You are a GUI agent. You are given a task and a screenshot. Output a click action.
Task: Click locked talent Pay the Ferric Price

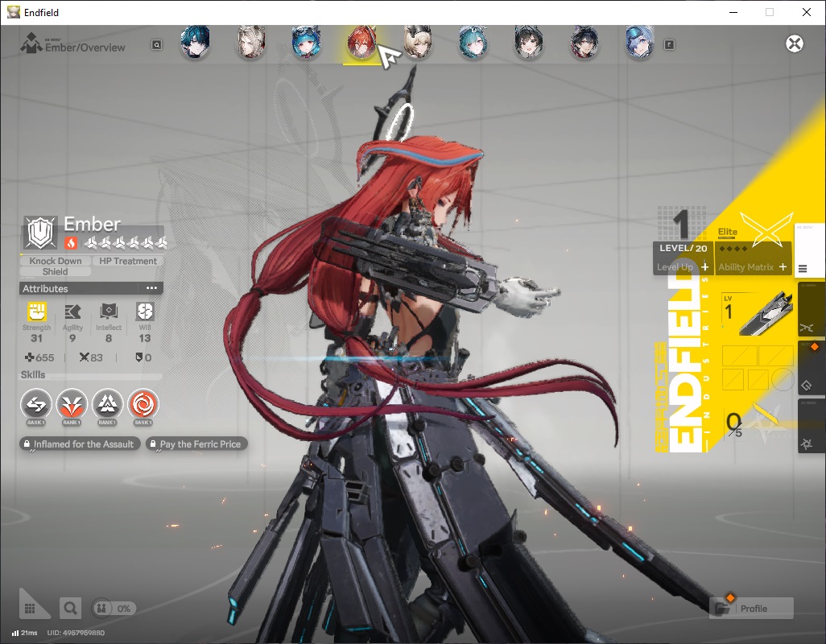click(197, 444)
